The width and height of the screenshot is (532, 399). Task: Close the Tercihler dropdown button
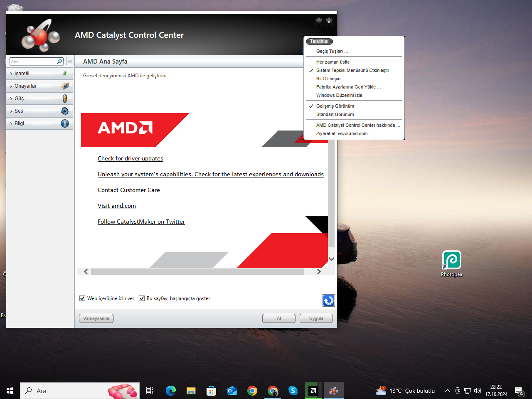tap(319, 41)
